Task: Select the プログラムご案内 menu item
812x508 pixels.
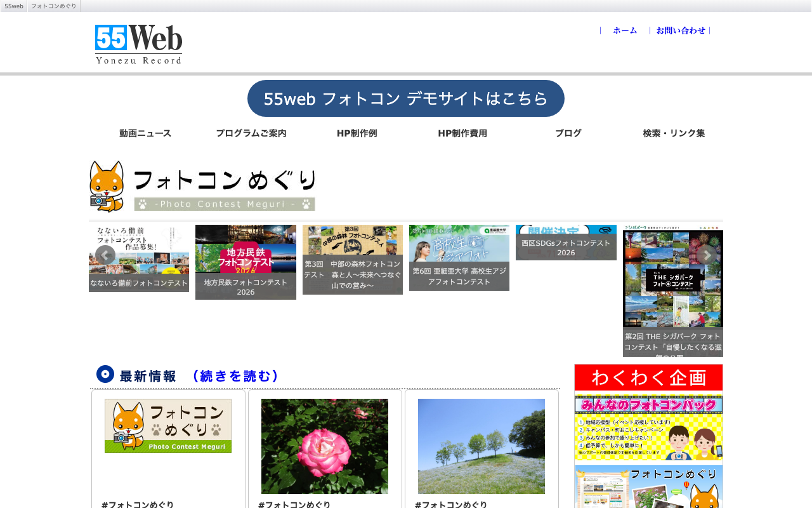Action: [x=251, y=133]
